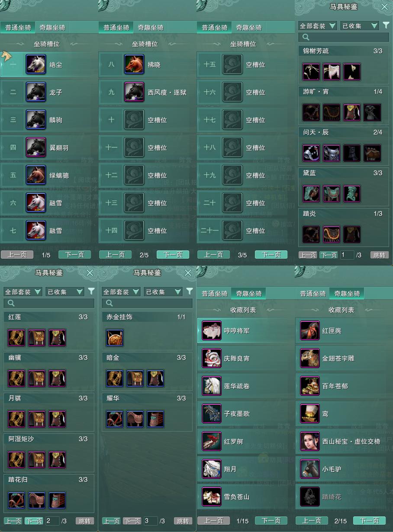393x532 pixels.
Task: Expand 全部套装 dropdown in the 锦榭芳疏 panel
Action: [x=318, y=26]
